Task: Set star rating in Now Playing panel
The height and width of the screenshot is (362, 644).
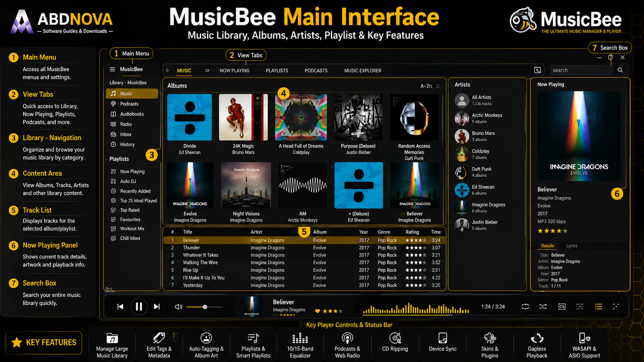Action: point(553,231)
